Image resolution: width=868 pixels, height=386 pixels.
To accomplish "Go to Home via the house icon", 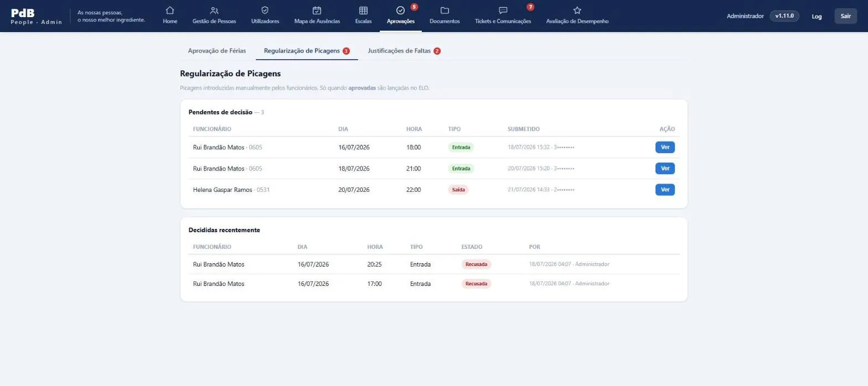I will tap(170, 11).
